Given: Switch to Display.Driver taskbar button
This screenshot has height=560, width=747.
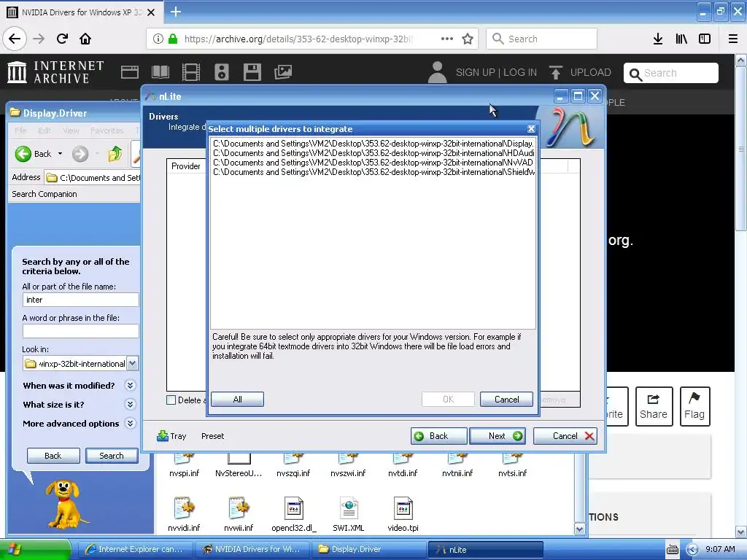Looking at the screenshot, I should tap(369, 549).
